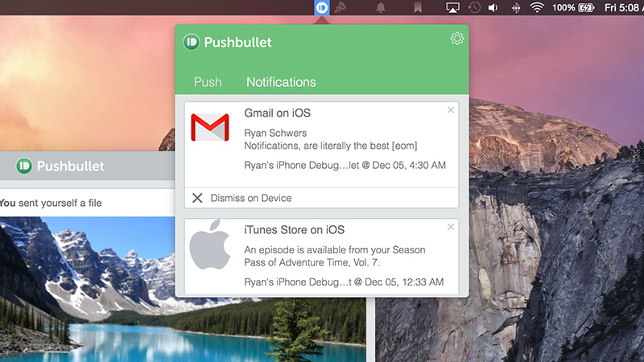
Task: Click the Adventure Time episode message
Action: coord(335,256)
